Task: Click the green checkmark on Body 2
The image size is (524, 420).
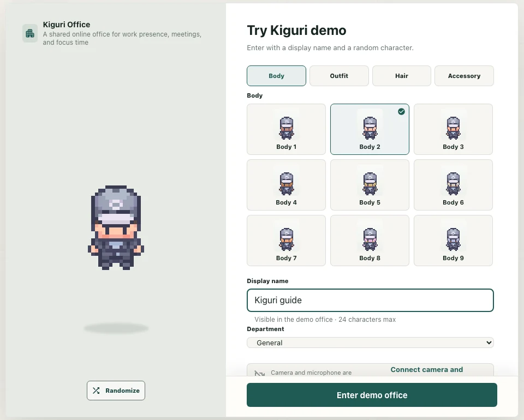Action: coord(401,111)
